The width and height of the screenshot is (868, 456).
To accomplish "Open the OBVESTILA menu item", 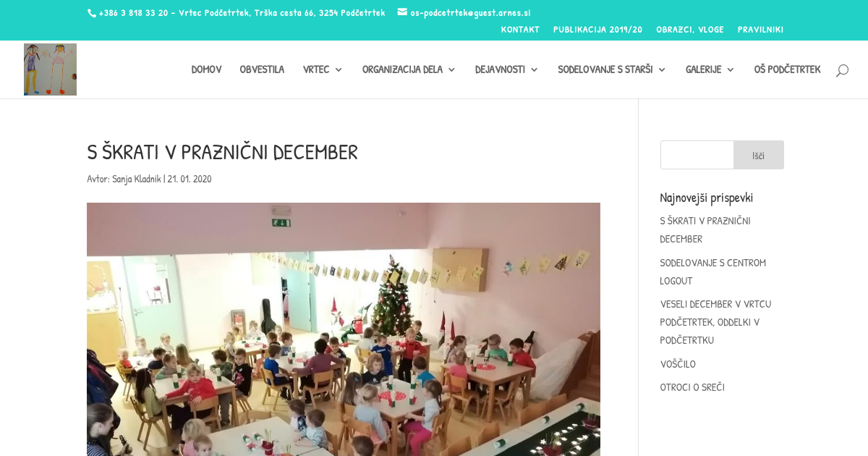I will (x=262, y=69).
